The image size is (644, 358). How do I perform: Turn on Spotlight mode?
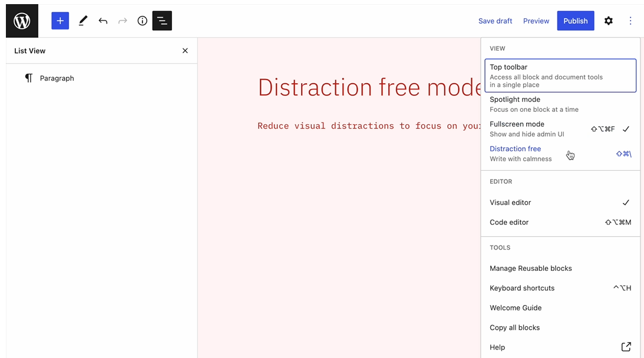click(560, 104)
